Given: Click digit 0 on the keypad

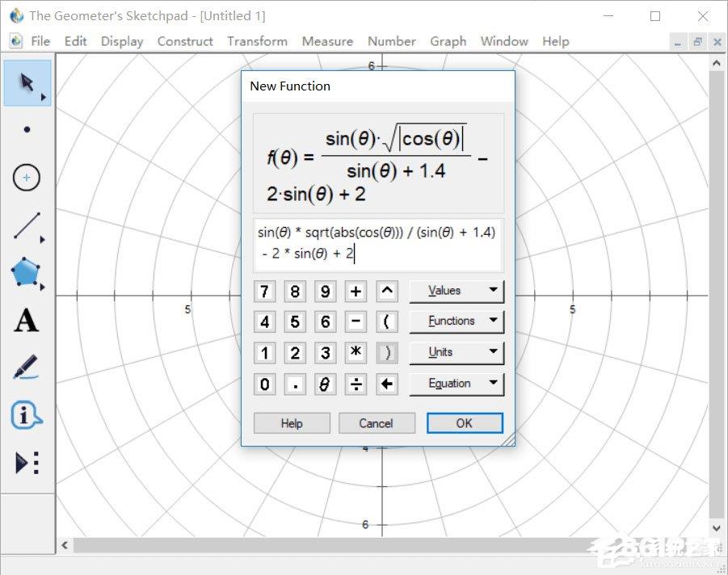Looking at the screenshot, I should pos(265,384).
